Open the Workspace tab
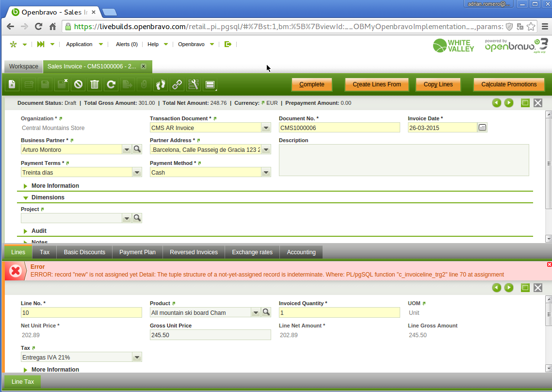 click(x=23, y=66)
